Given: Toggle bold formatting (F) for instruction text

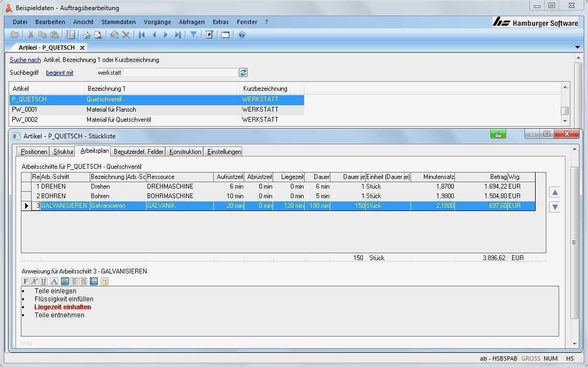Looking at the screenshot, I should 25,281.
